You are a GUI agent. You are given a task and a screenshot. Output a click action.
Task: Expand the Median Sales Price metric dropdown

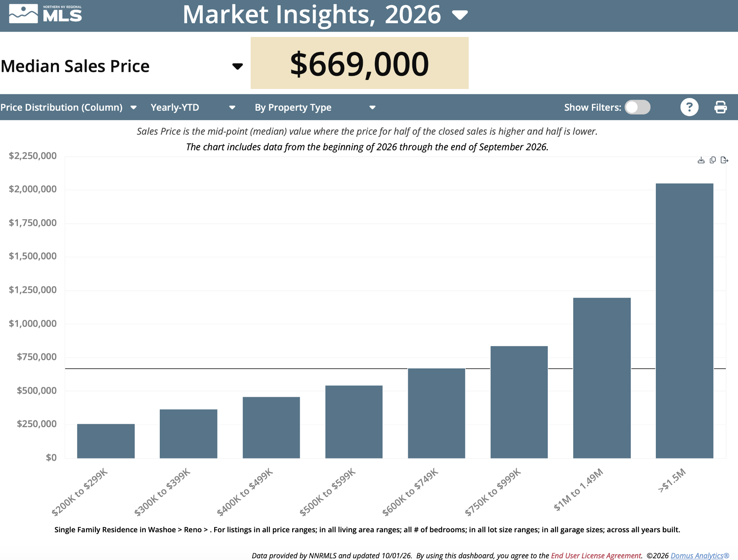tap(237, 67)
